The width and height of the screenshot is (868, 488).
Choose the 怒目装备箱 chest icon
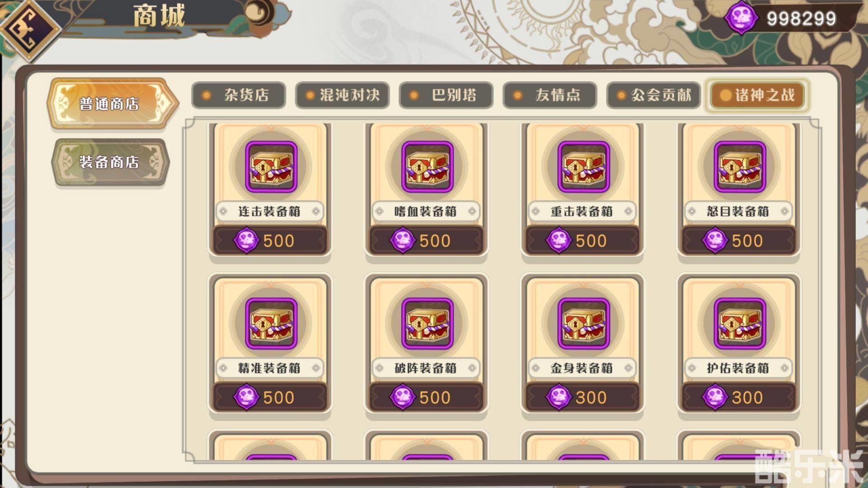tap(740, 167)
